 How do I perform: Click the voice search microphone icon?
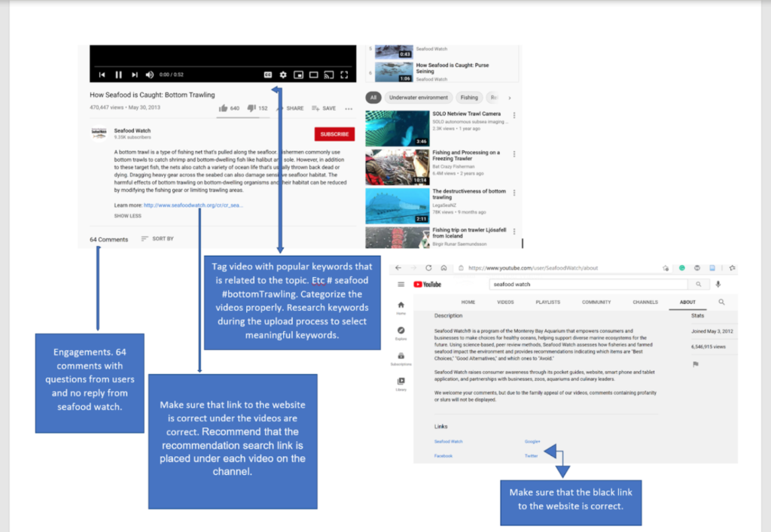pyautogui.click(x=718, y=284)
